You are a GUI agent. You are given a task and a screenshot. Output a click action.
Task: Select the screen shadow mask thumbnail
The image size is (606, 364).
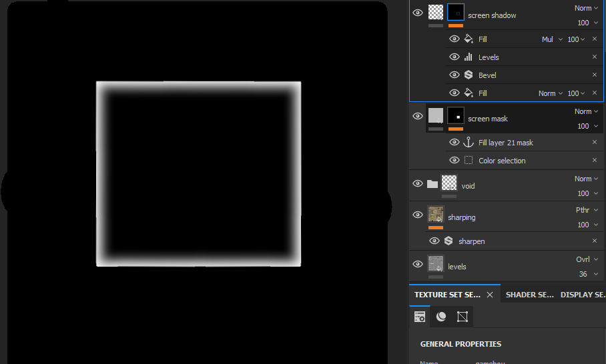click(456, 12)
